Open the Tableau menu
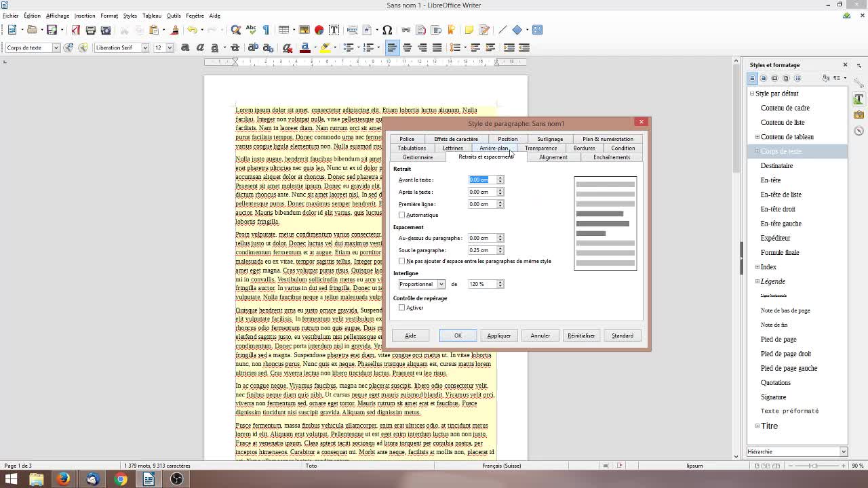The height and width of the screenshot is (488, 868). tap(151, 16)
